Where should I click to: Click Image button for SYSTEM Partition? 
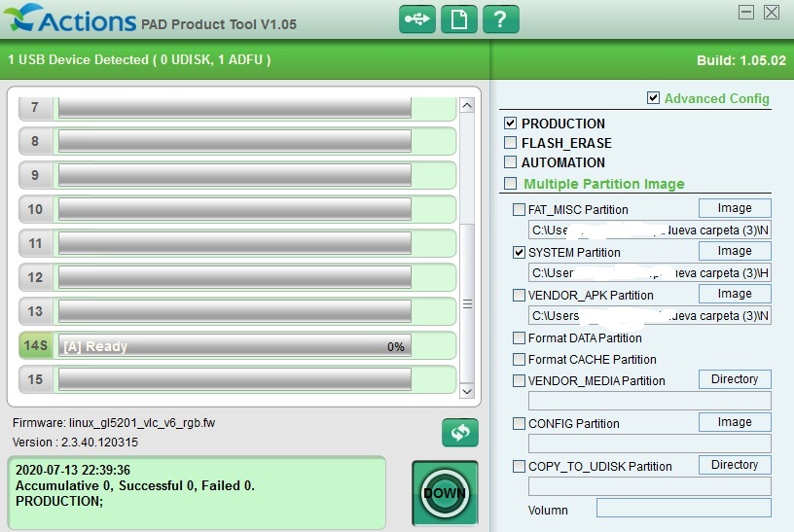click(x=735, y=251)
